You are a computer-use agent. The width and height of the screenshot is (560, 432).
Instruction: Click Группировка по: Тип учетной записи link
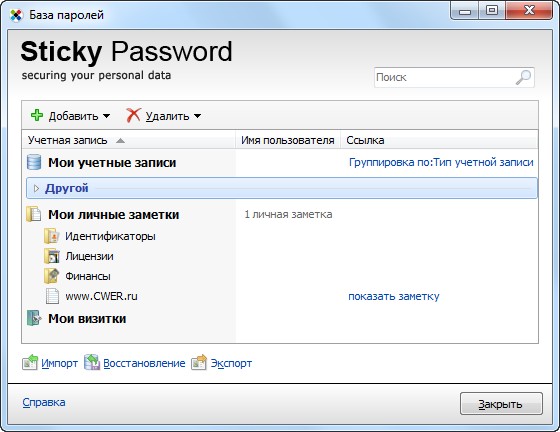pyautogui.click(x=441, y=162)
